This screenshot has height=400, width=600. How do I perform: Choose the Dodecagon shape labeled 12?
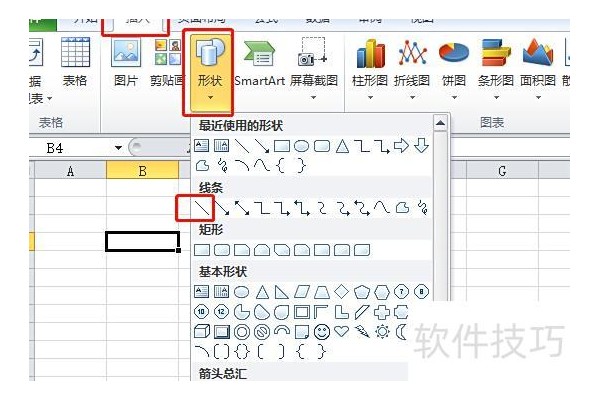coord(222,312)
